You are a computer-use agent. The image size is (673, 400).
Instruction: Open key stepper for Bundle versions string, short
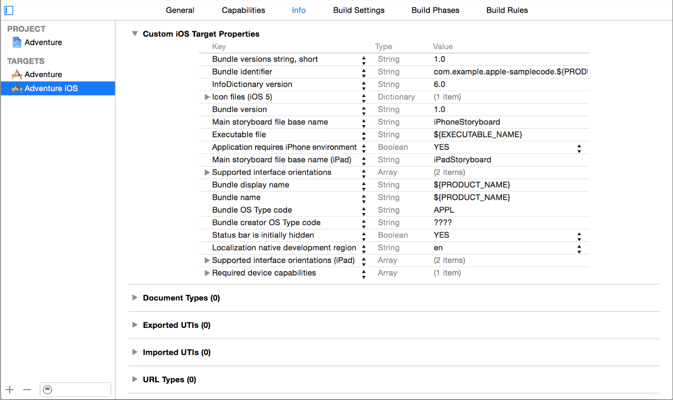click(x=364, y=60)
